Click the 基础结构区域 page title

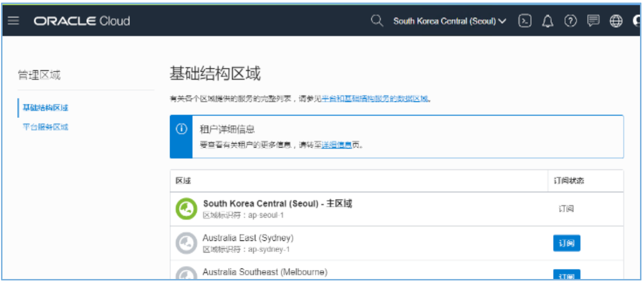tap(215, 74)
